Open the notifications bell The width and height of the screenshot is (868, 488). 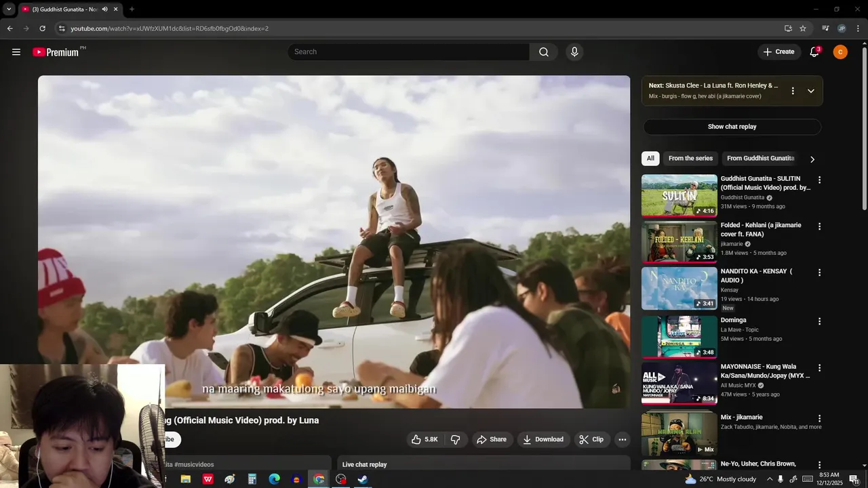814,52
